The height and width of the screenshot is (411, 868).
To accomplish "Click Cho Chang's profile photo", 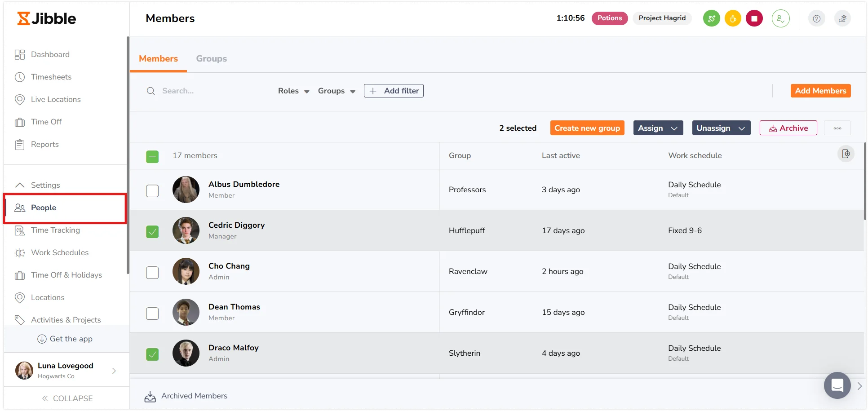I will pyautogui.click(x=186, y=271).
